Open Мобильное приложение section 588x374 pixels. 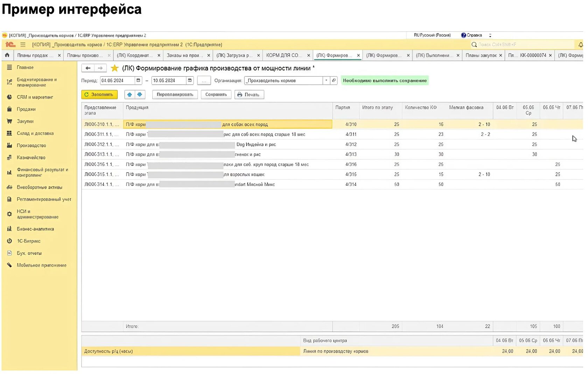(x=41, y=265)
